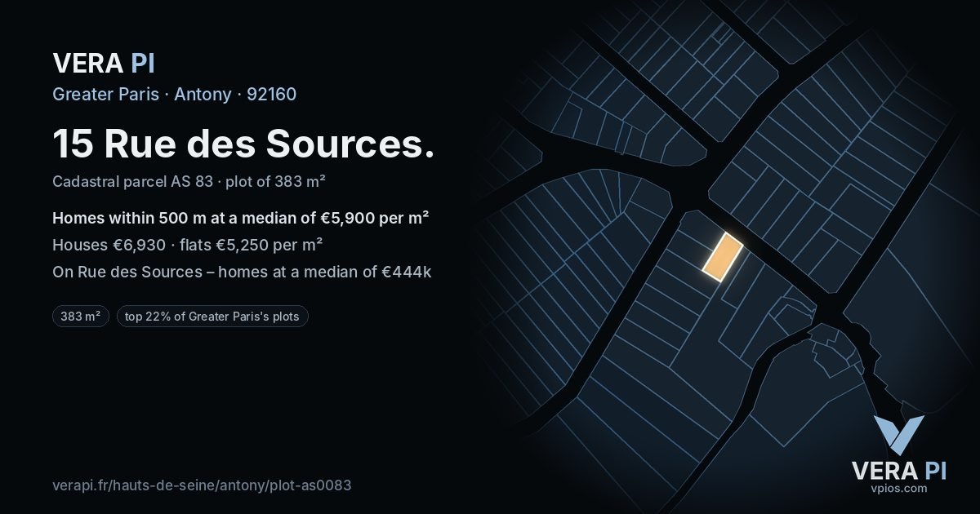
Task: Select the "Houses €6,930 · flats €5,250" line
Action: point(187,245)
